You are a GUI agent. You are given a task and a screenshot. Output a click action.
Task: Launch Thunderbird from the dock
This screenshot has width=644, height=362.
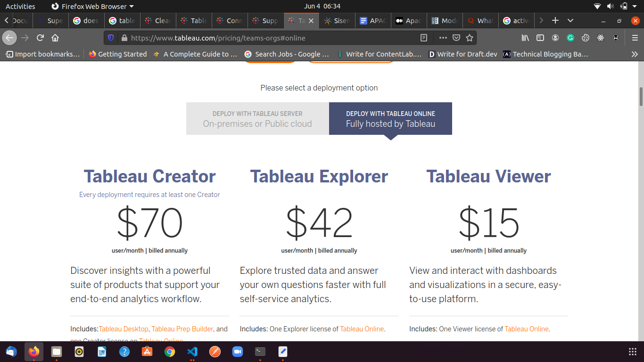(11, 352)
